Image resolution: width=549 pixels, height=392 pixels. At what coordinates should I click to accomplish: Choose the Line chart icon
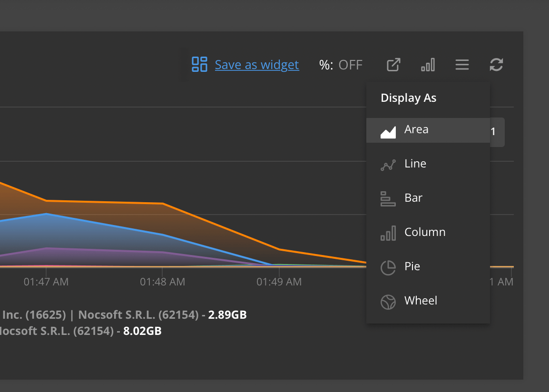tap(388, 165)
